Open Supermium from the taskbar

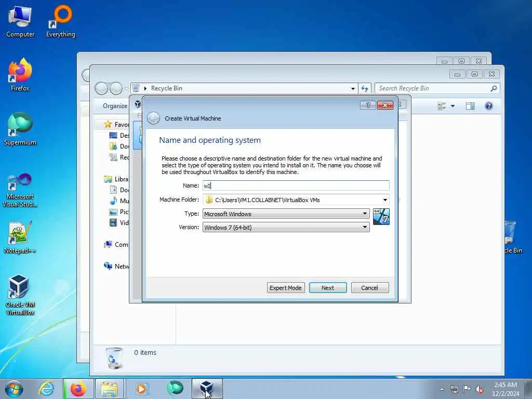[x=175, y=388]
